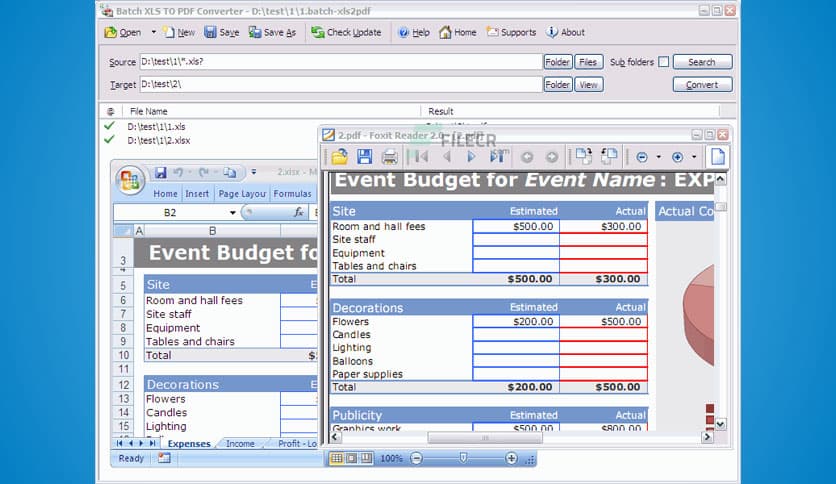Open the Insert ribbon tab
Screen dimensions: 836x484
pyautogui.click(x=197, y=194)
